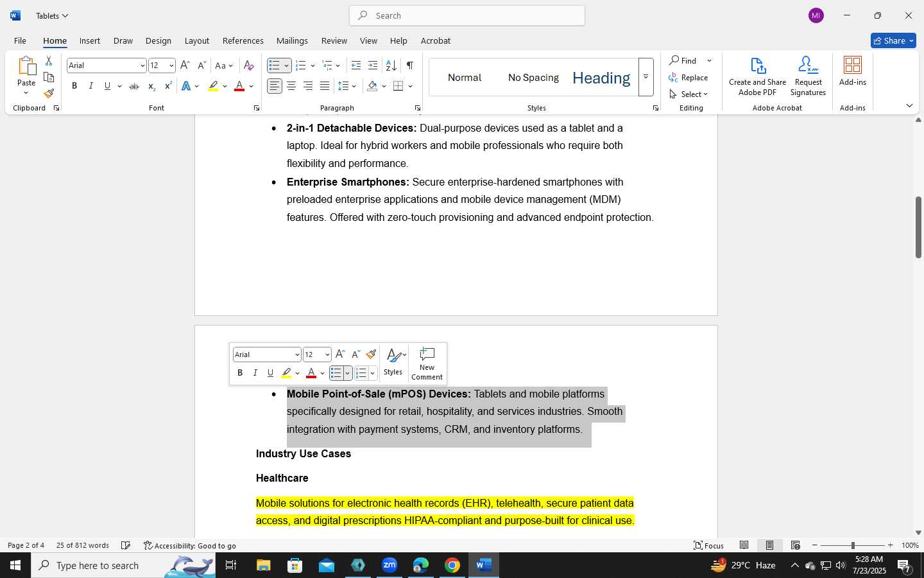Format Painter in floating mini toolbar
Screen dimensions: 924x578
coord(371,355)
